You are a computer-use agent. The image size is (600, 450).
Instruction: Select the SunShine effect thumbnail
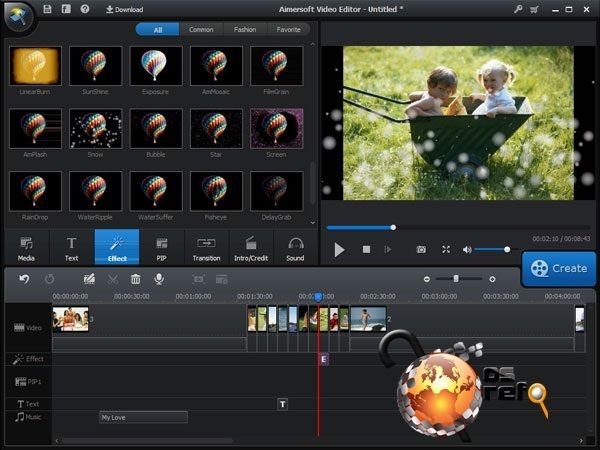[x=96, y=66]
